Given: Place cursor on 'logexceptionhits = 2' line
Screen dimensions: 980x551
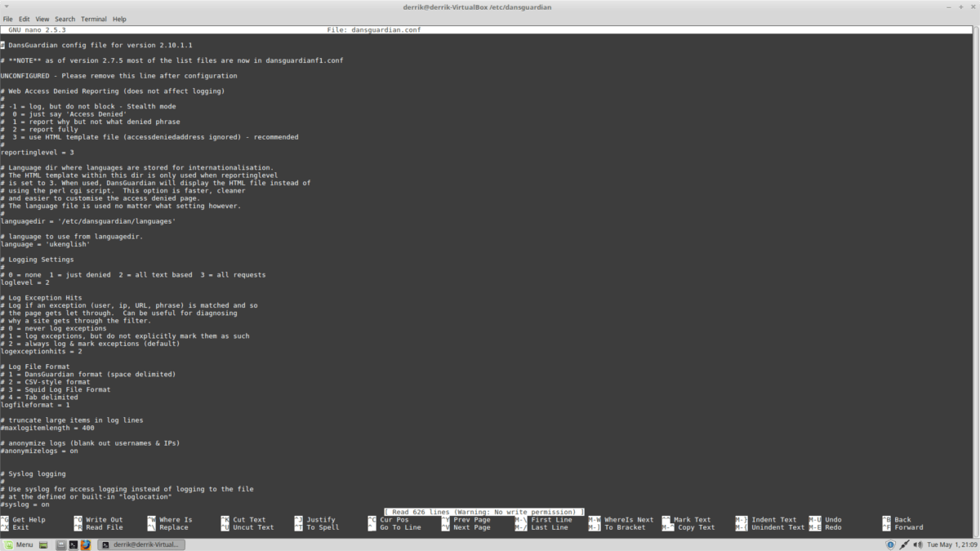Looking at the screenshot, I should coord(42,351).
